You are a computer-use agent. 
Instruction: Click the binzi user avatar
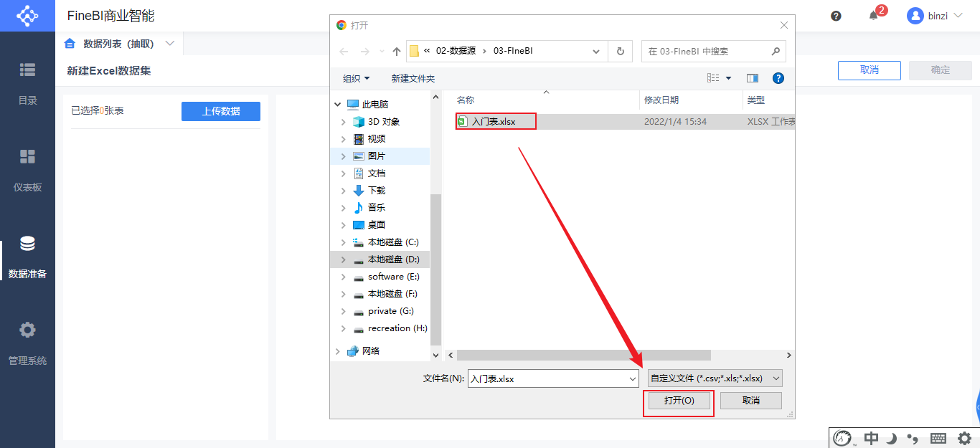coord(915,15)
